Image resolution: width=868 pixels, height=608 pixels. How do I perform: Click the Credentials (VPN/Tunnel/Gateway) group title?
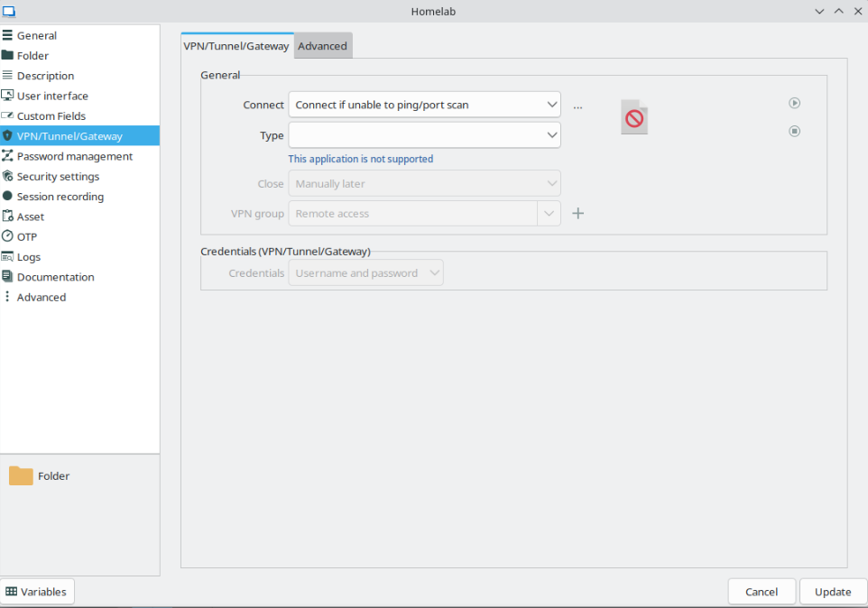pyautogui.click(x=286, y=251)
